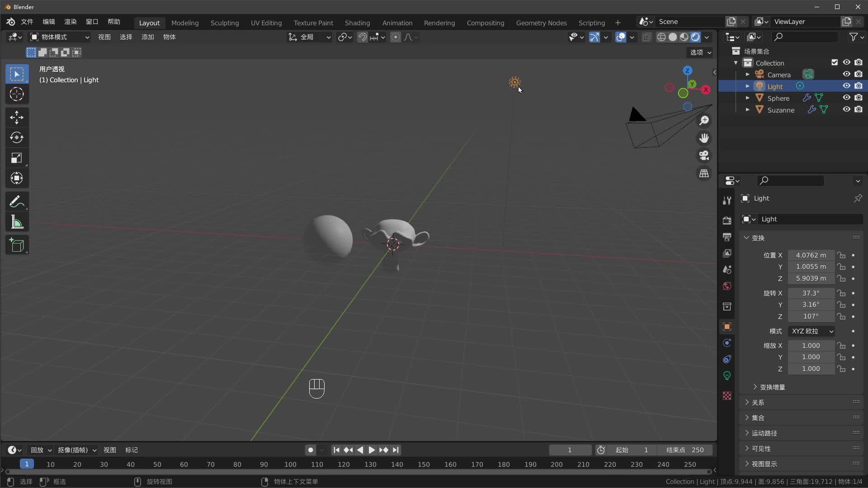Toggle camera view in viewport
Screen dimensions: 868x488
tap(704, 156)
